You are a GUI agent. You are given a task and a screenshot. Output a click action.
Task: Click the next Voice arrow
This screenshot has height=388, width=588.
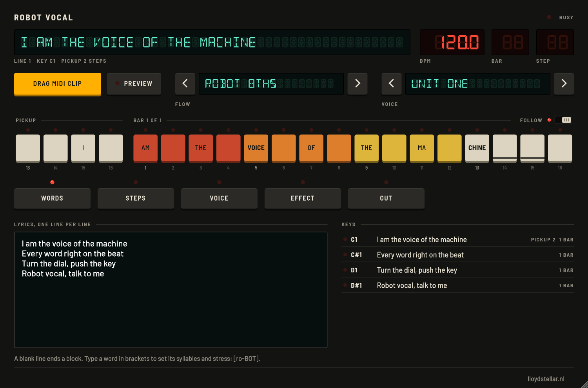coord(564,83)
